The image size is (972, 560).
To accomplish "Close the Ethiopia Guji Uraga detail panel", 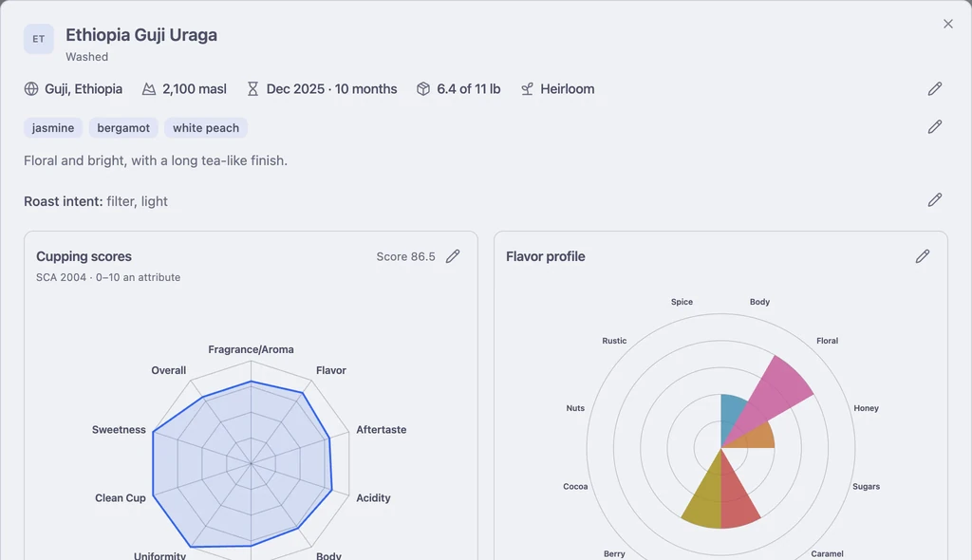I will (x=948, y=24).
